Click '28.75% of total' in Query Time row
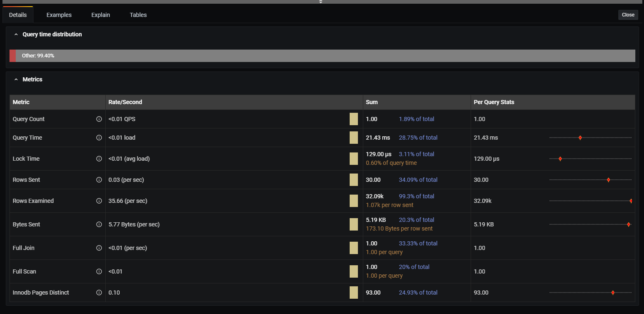 click(x=418, y=138)
